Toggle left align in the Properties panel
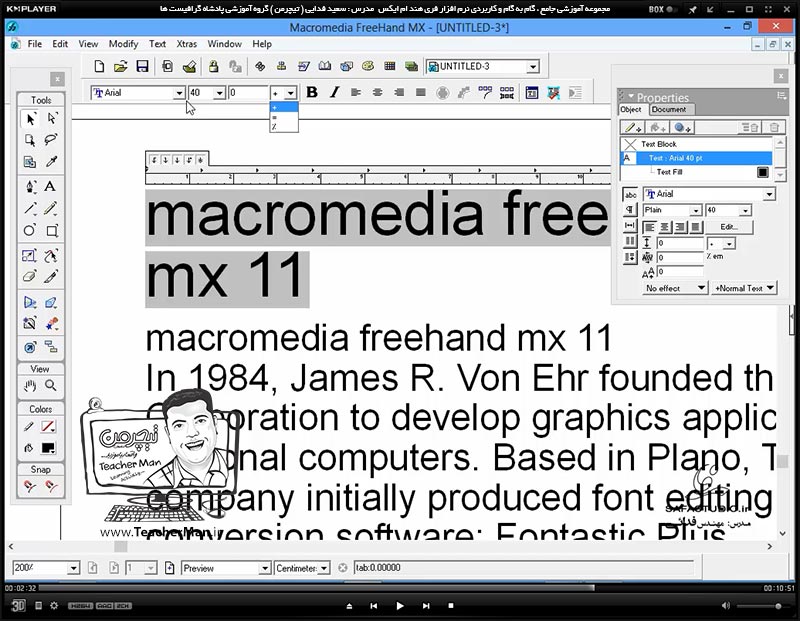Screen dimensions: 800x621 [x=649, y=227]
